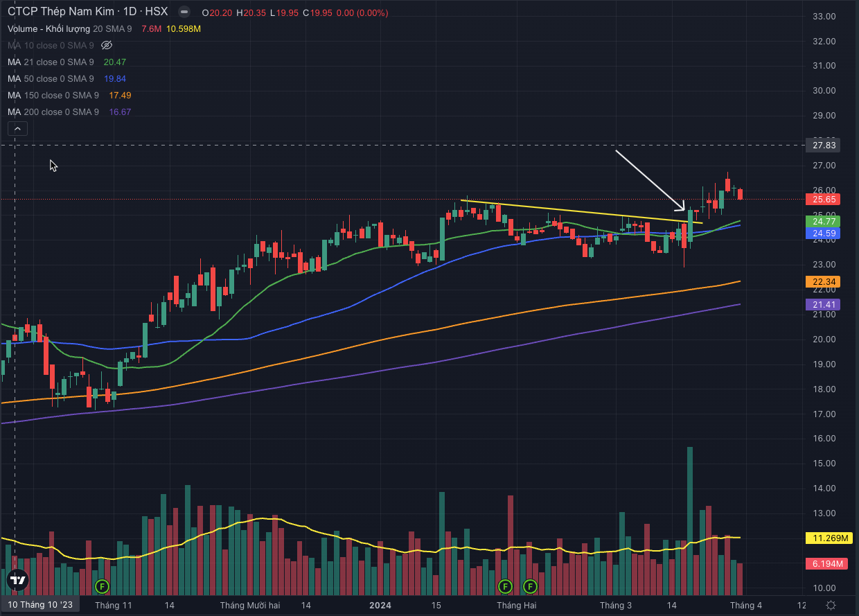Open chart settings gear in the axis corner

831,605
